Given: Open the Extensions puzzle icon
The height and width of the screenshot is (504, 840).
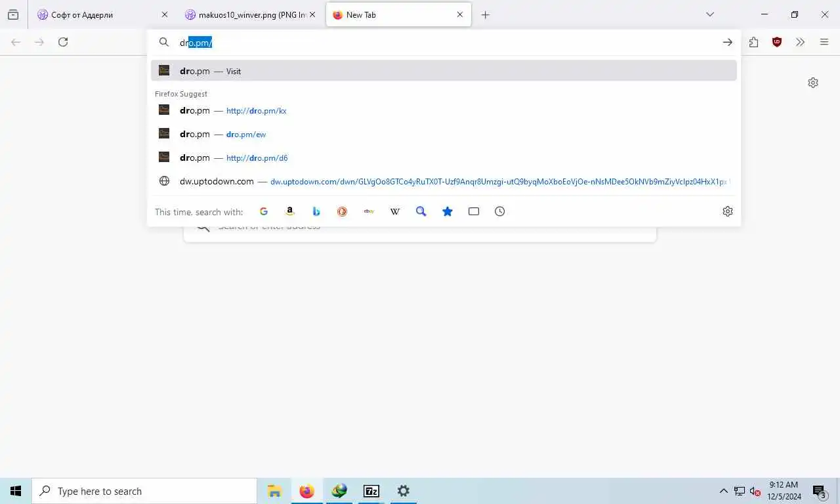Looking at the screenshot, I should click(x=753, y=42).
